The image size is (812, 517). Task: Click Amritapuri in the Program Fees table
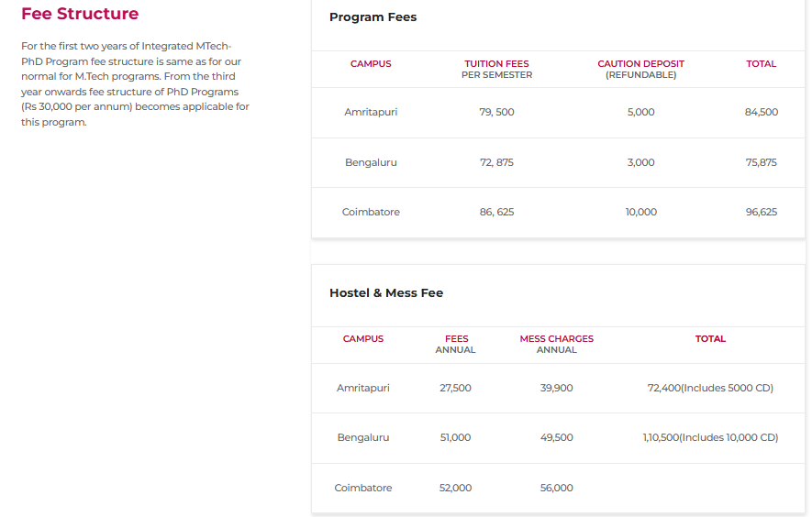371,112
